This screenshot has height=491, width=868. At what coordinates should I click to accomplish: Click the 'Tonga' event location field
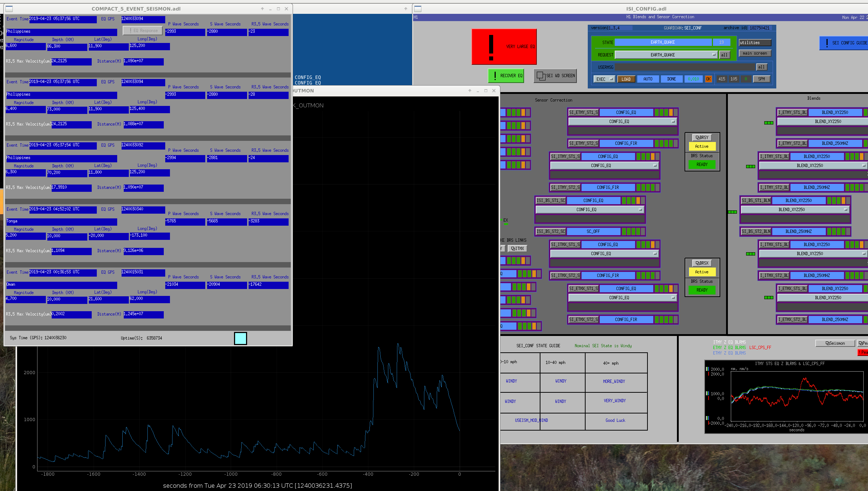point(61,222)
